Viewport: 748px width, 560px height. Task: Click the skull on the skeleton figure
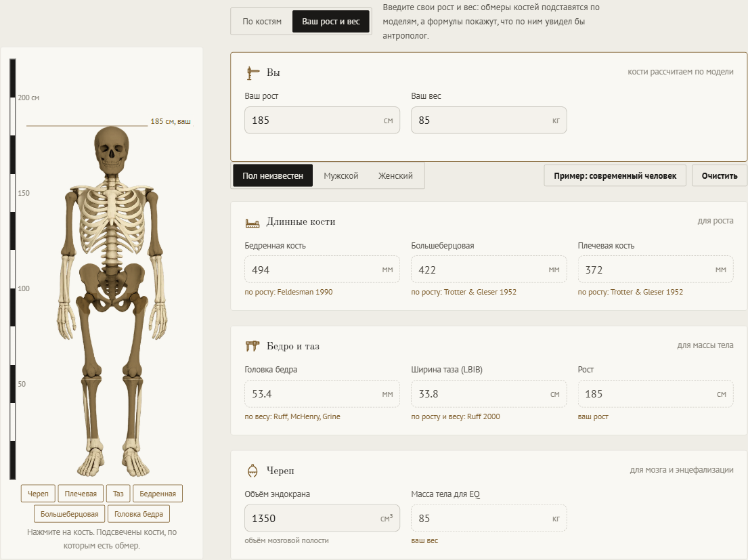point(112,150)
